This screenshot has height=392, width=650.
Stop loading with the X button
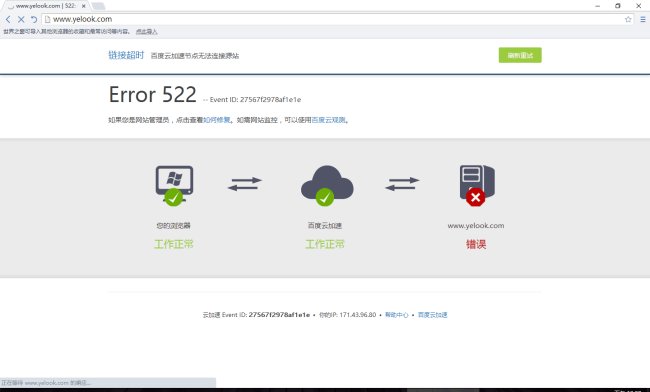coord(21,19)
